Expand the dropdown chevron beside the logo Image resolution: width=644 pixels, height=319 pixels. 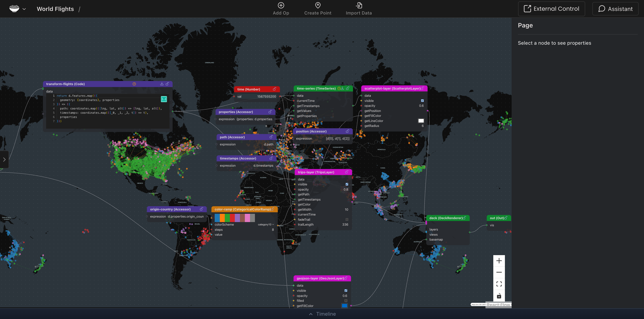[x=24, y=9]
